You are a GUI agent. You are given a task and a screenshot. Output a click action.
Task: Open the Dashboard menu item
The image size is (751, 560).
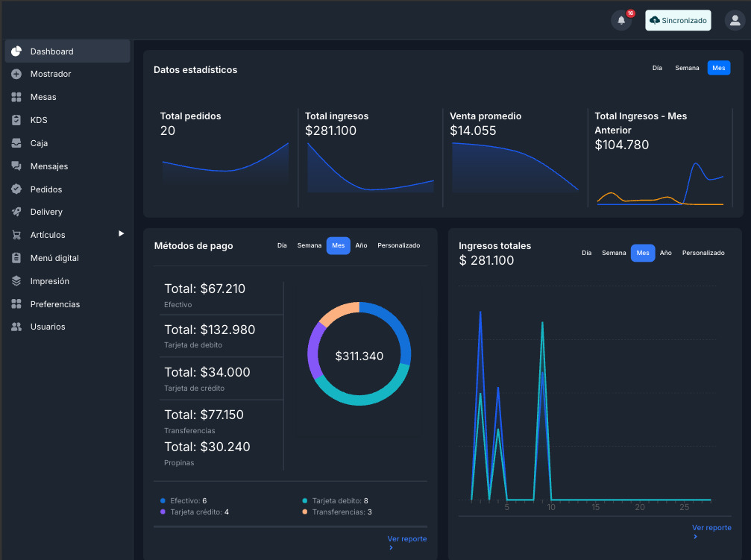click(68, 51)
